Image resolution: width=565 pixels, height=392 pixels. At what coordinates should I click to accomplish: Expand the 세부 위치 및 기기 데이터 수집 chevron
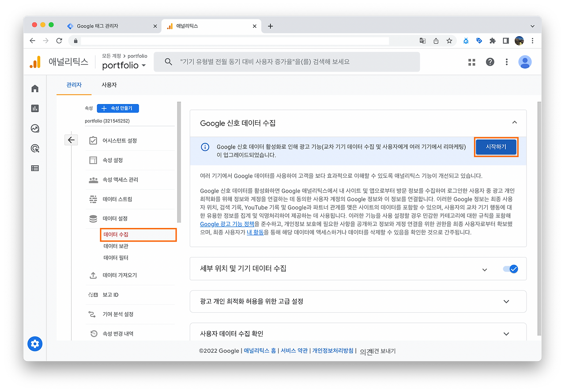[485, 269]
